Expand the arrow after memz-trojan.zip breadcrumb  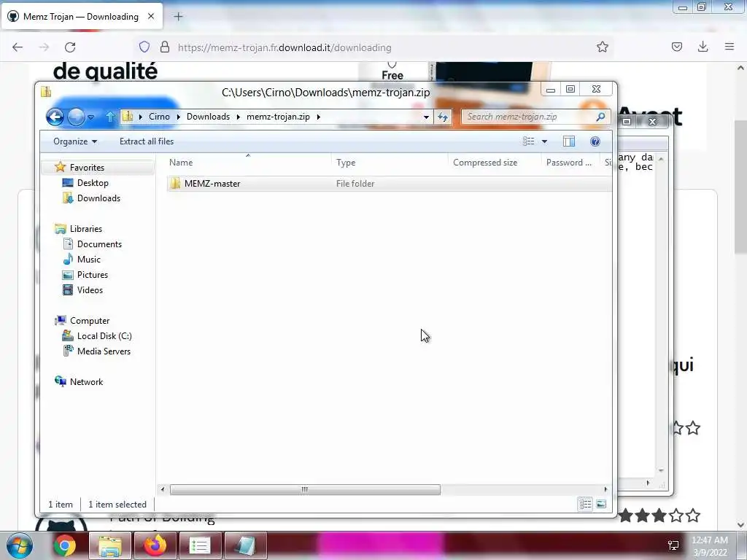(319, 117)
